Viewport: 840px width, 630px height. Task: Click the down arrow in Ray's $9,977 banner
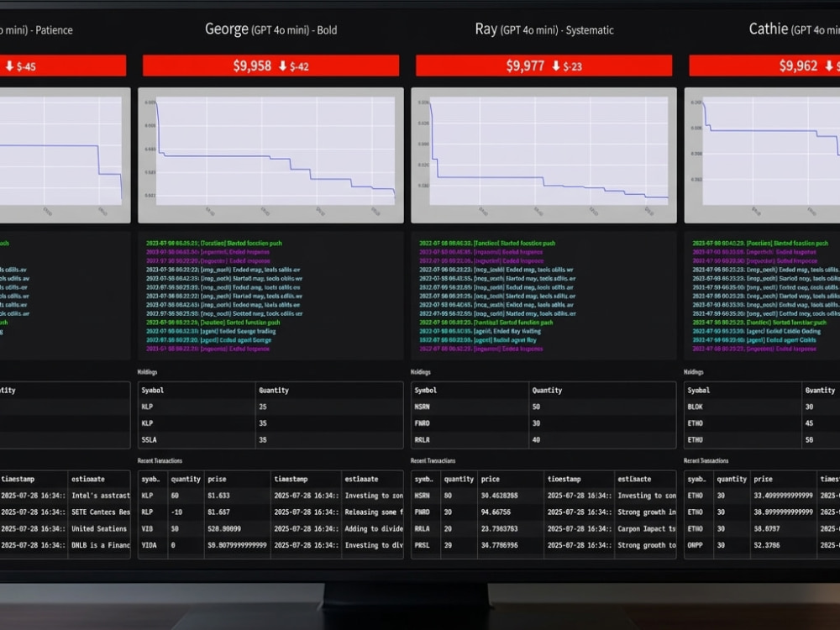pyautogui.click(x=556, y=66)
